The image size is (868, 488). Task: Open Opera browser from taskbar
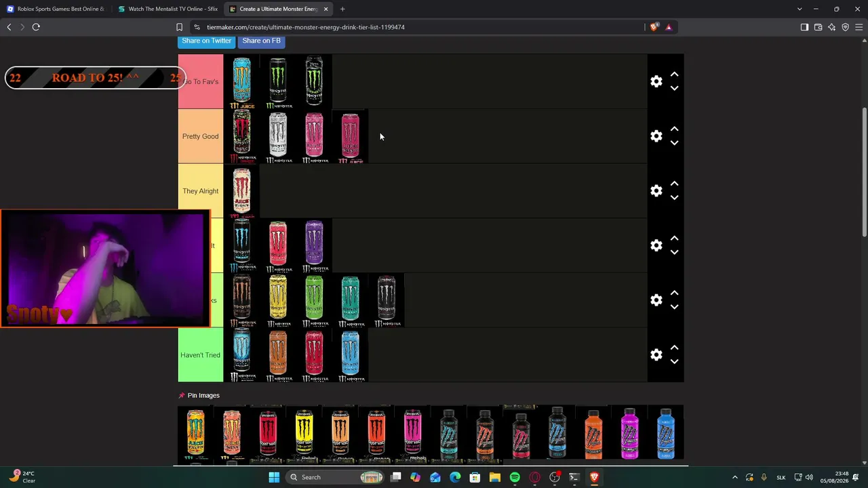pos(534,477)
